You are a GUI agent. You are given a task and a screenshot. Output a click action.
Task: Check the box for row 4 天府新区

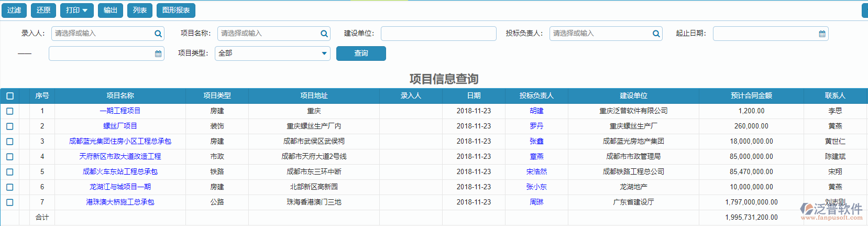point(10,157)
